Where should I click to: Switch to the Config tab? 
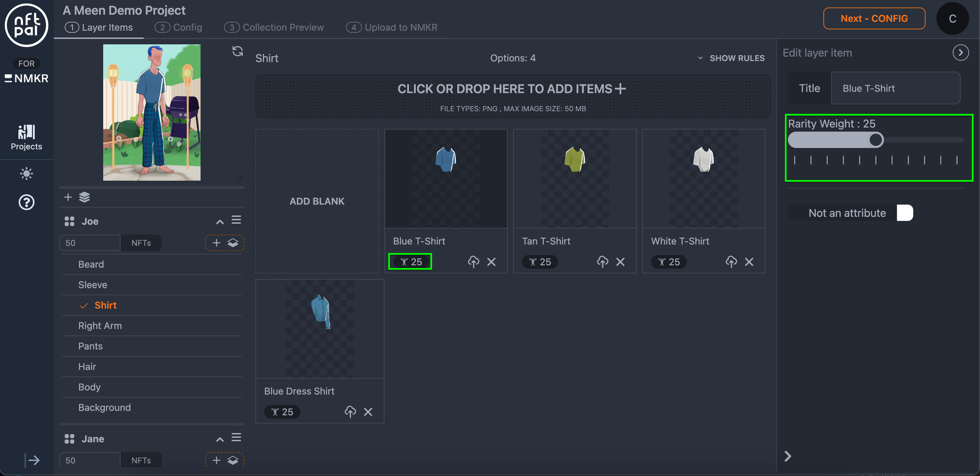(178, 27)
